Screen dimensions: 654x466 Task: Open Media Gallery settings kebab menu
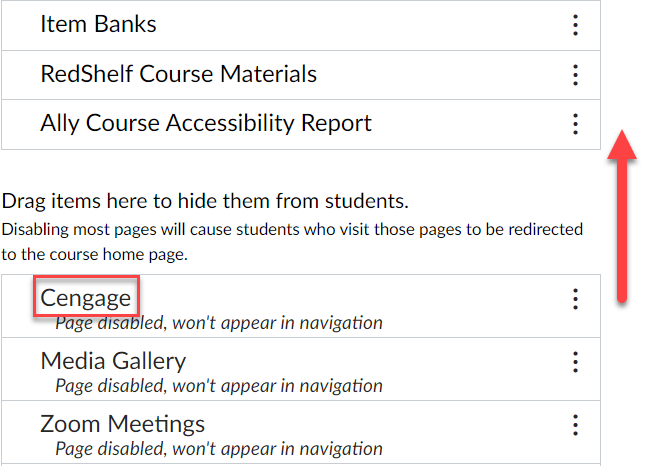(x=575, y=362)
